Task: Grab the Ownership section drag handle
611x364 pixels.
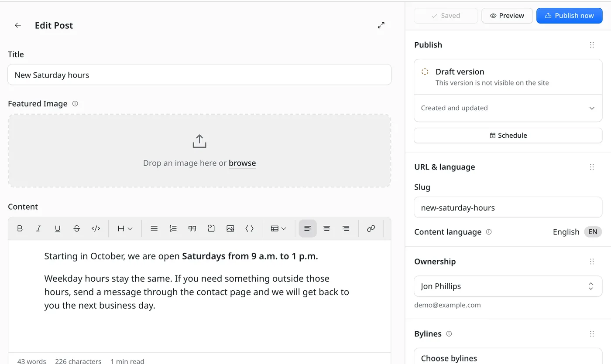Action: click(x=592, y=262)
